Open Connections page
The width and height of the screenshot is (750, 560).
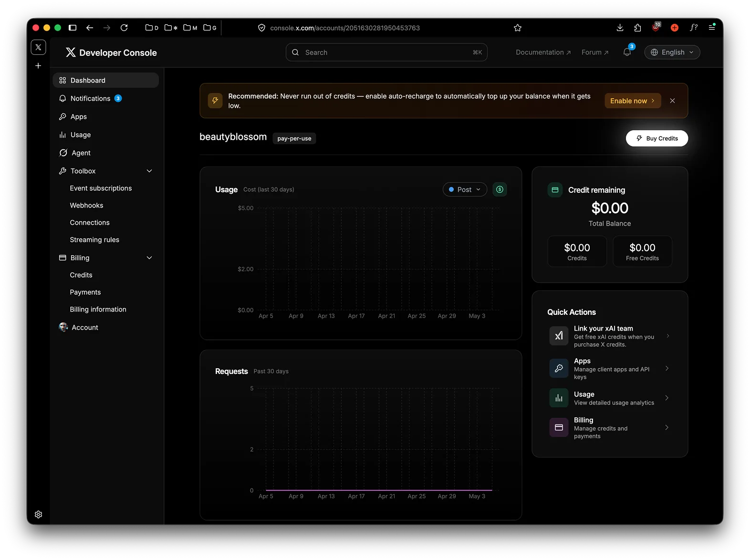[x=90, y=222]
